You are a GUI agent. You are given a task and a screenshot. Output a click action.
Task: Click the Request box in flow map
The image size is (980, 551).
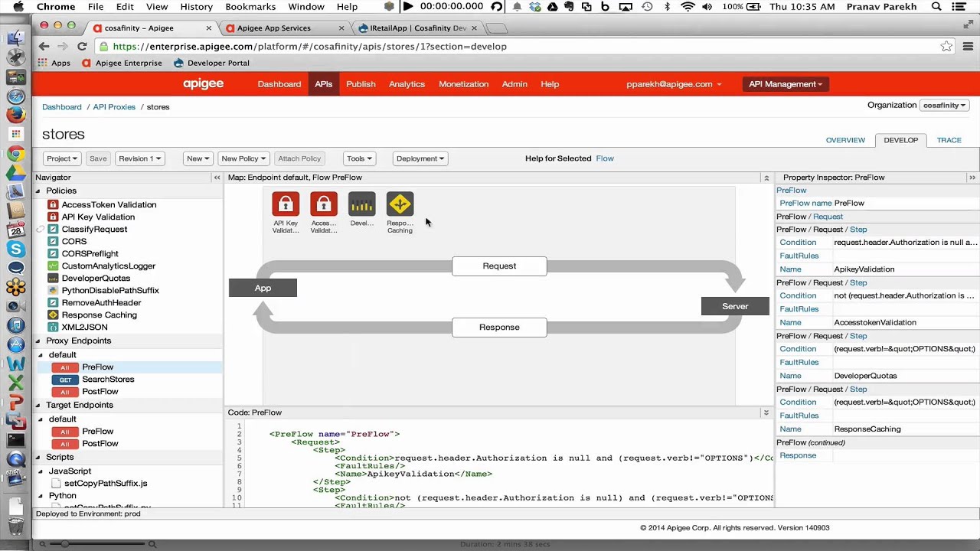(499, 266)
